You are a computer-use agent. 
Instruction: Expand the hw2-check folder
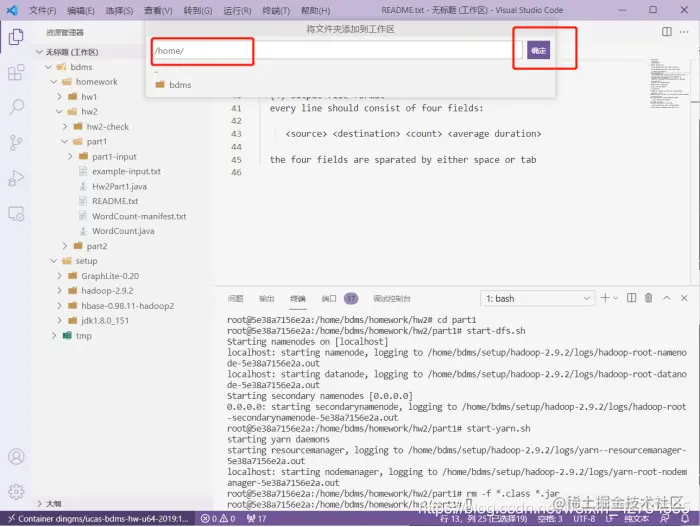(x=65, y=126)
